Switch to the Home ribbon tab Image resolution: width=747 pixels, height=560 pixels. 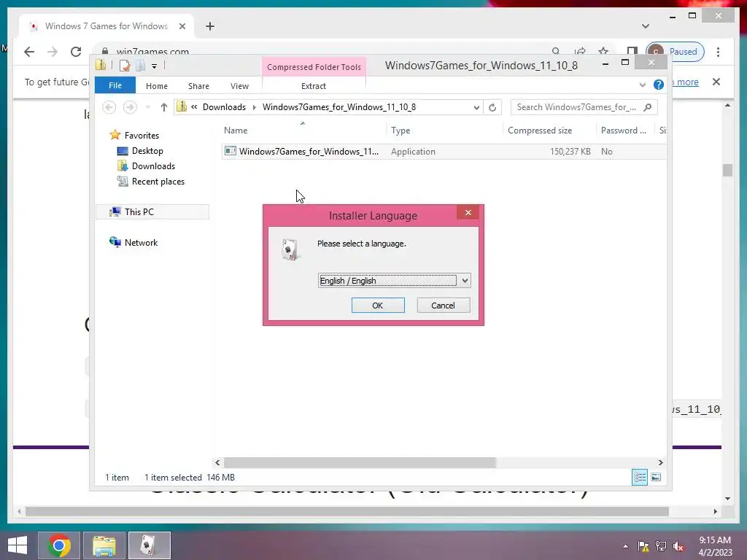click(x=157, y=86)
